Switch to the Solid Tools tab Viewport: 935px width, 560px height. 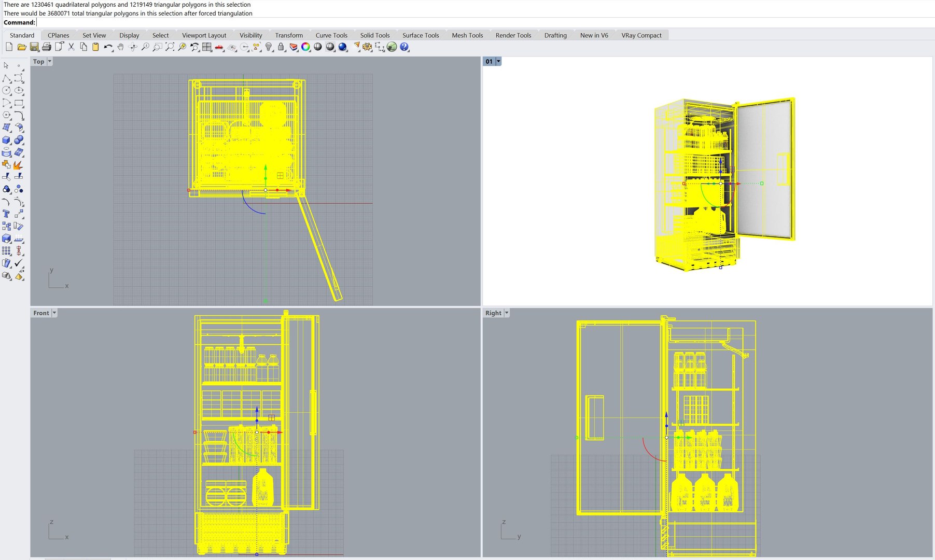point(375,35)
